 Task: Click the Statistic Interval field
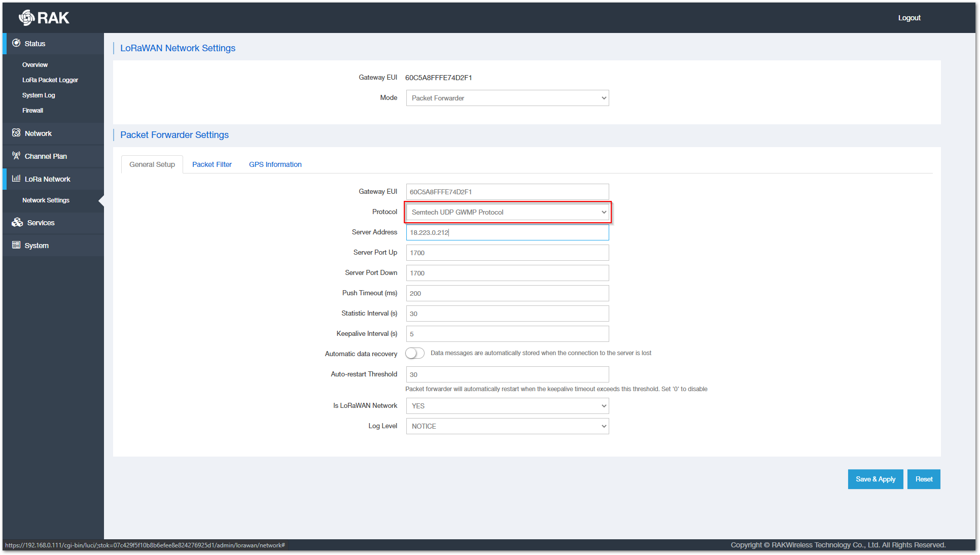[507, 314]
